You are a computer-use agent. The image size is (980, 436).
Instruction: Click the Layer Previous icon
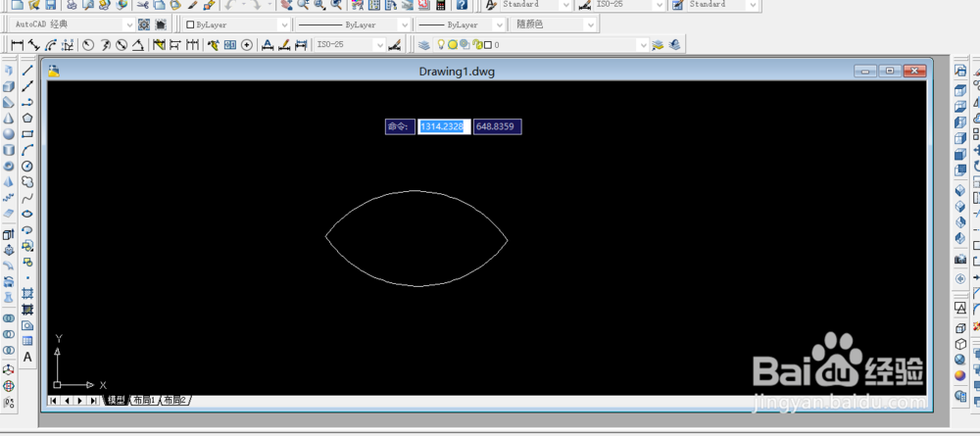674,45
